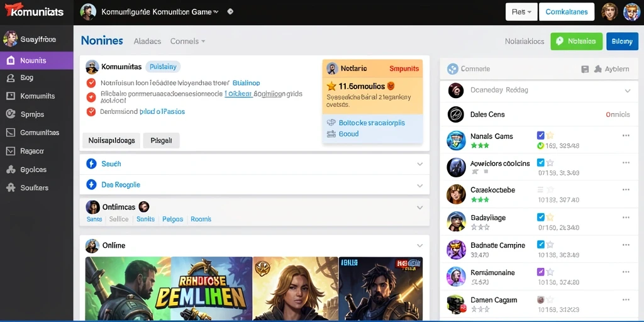
Task: Switch to the Aladacs tab
Action: [147, 41]
